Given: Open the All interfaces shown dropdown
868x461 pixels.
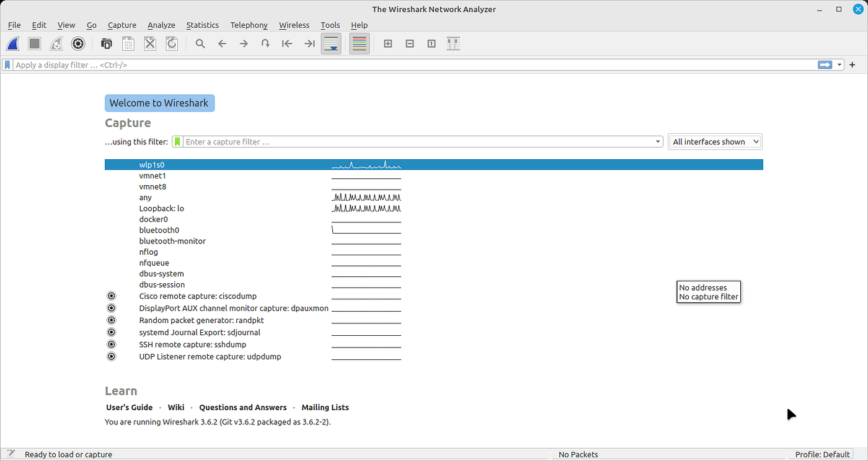Looking at the screenshot, I should 715,142.
